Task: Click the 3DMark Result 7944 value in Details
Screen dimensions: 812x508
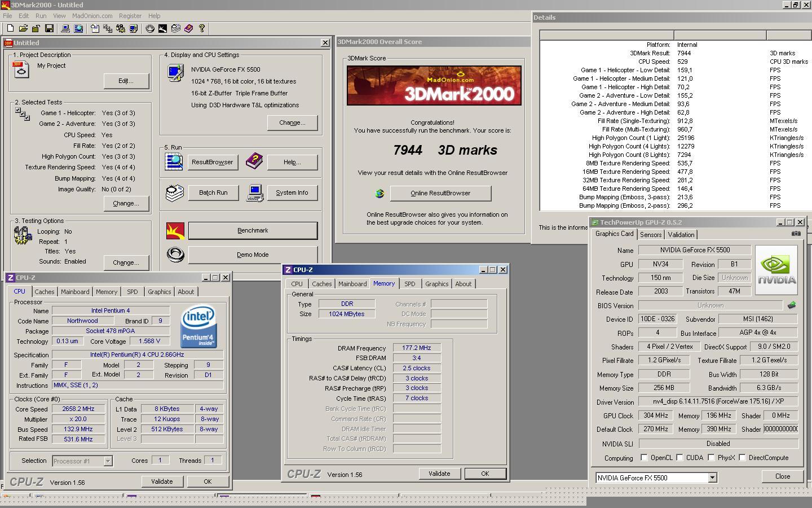Action: (x=684, y=53)
